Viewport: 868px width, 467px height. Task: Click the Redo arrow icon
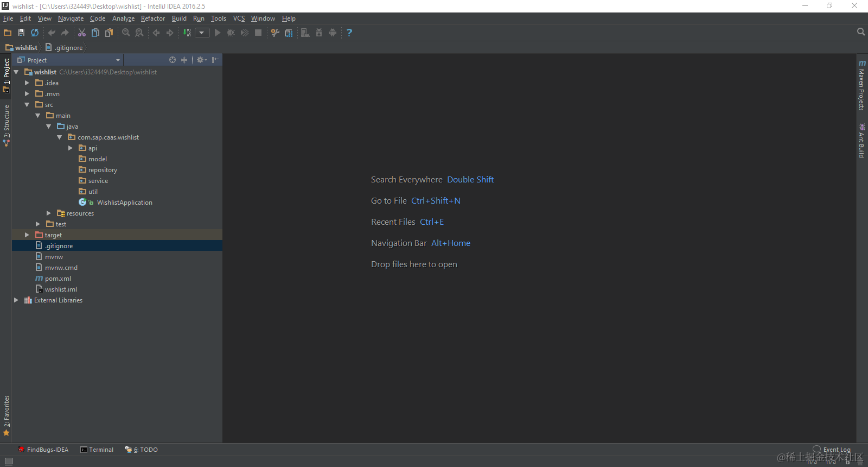click(x=65, y=33)
